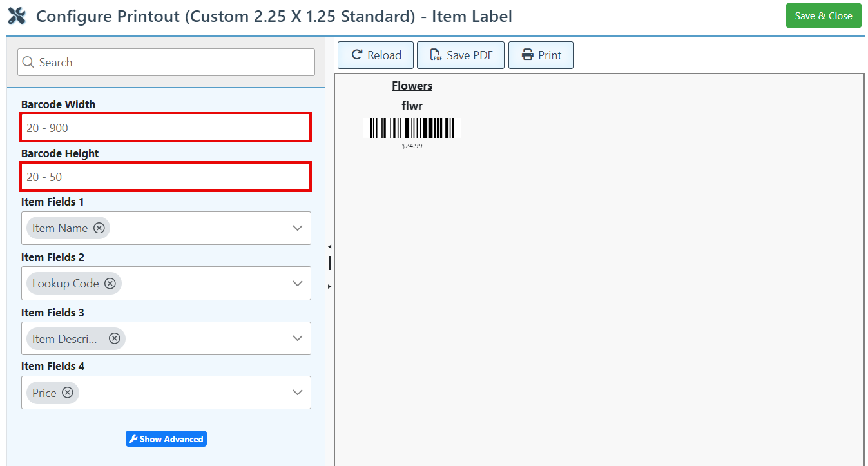
Task: Focus the Barcode Width input field
Action: [x=166, y=128]
